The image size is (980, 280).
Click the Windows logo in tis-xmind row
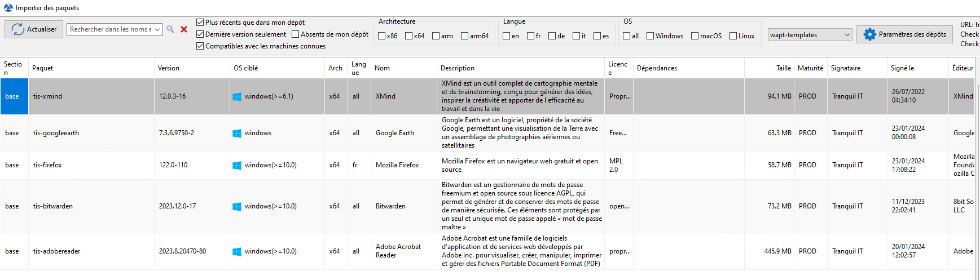[237, 97]
